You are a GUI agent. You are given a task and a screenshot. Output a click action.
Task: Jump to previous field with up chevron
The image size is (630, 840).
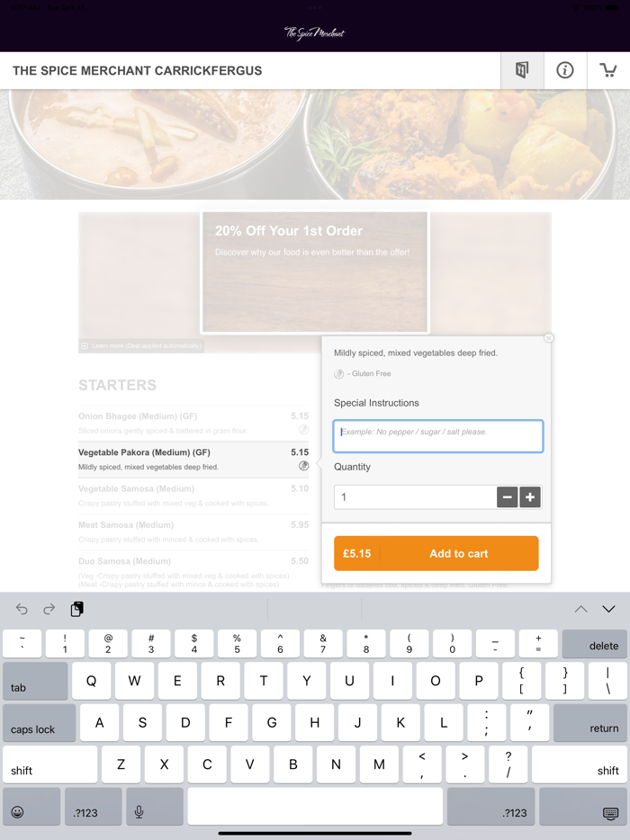pyautogui.click(x=580, y=609)
